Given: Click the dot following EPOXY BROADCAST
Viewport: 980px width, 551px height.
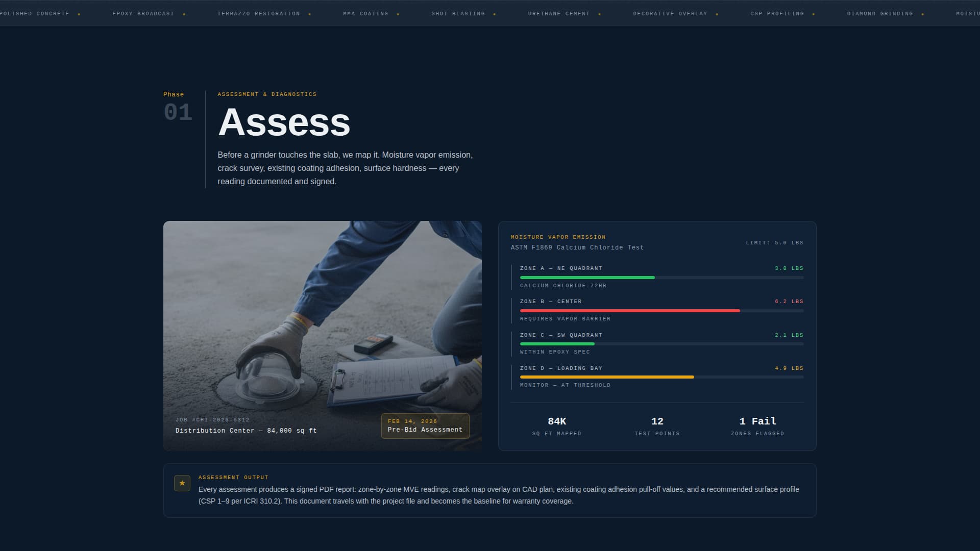Looking at the screenshot, I should pyautogui.click(x=183, y=14).
